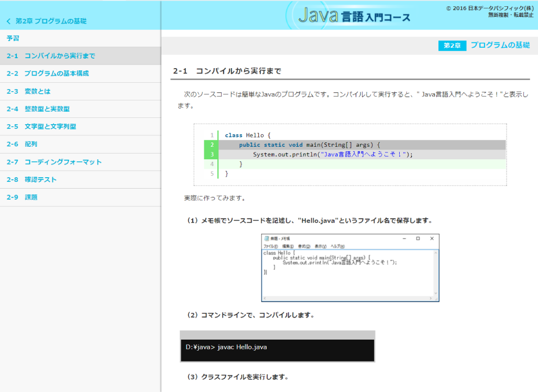Screen dimensions: 538x392
Task: Open section 2-6 配列
Action: 80,144
